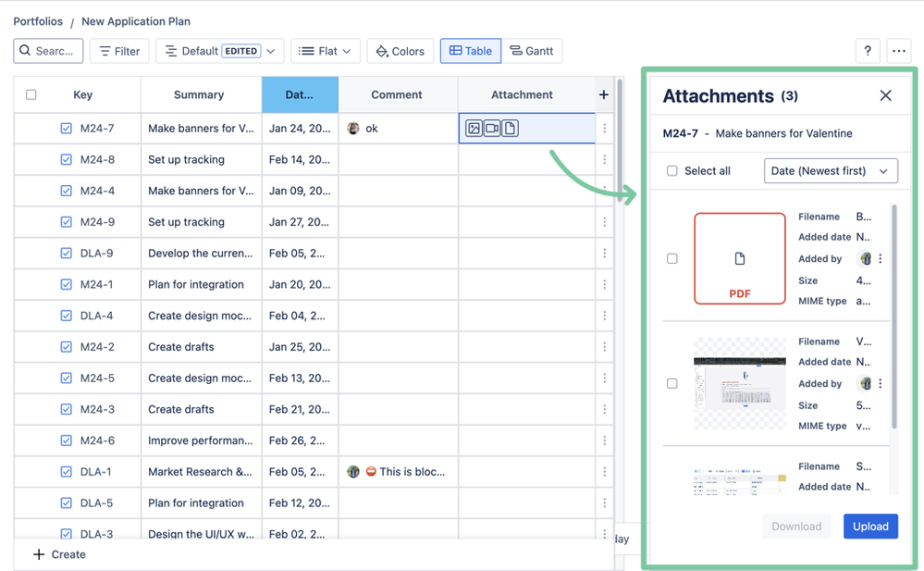
Task: Open the Colors control in the toolbar
Action: pos(400,51)
